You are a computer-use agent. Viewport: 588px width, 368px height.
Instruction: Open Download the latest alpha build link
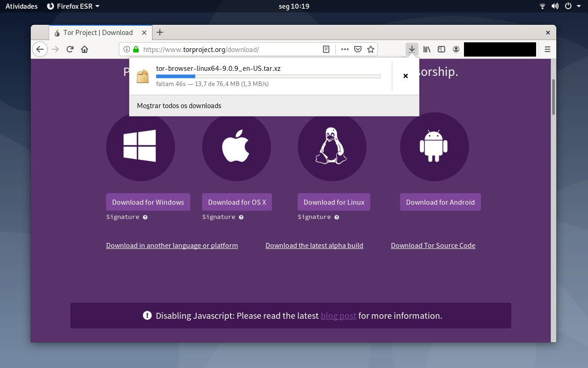click(314, 246)
